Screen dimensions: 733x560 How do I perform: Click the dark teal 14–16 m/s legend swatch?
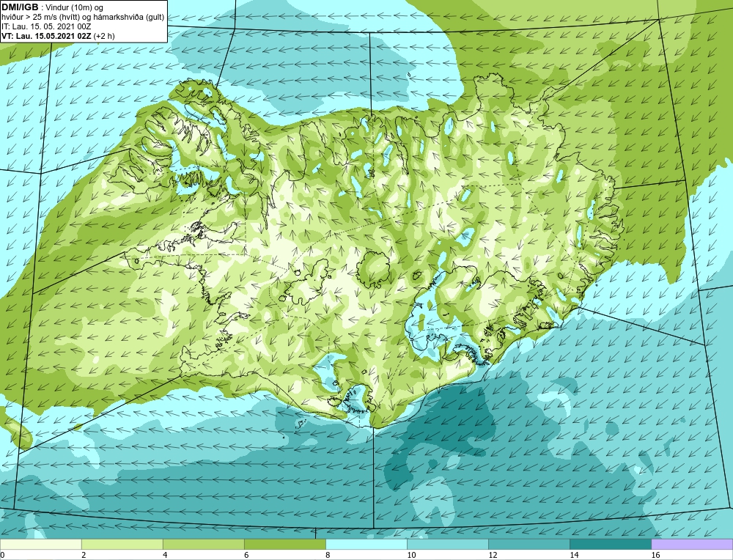pos(610,544)
